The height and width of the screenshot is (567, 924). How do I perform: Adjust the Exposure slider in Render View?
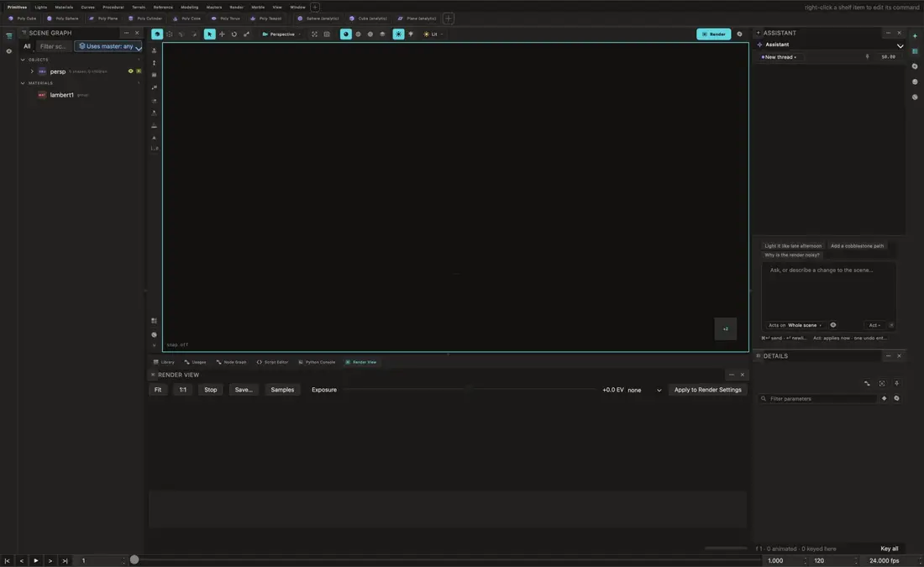pyautogui.click(x=470, y=390)
